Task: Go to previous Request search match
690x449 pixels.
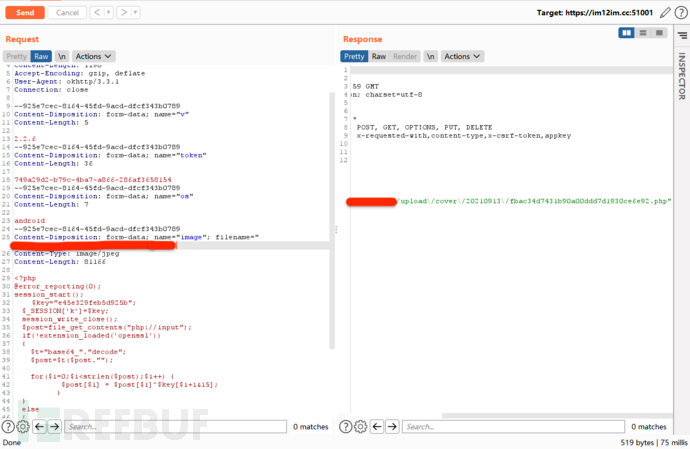Action: [x=40, y=426]
